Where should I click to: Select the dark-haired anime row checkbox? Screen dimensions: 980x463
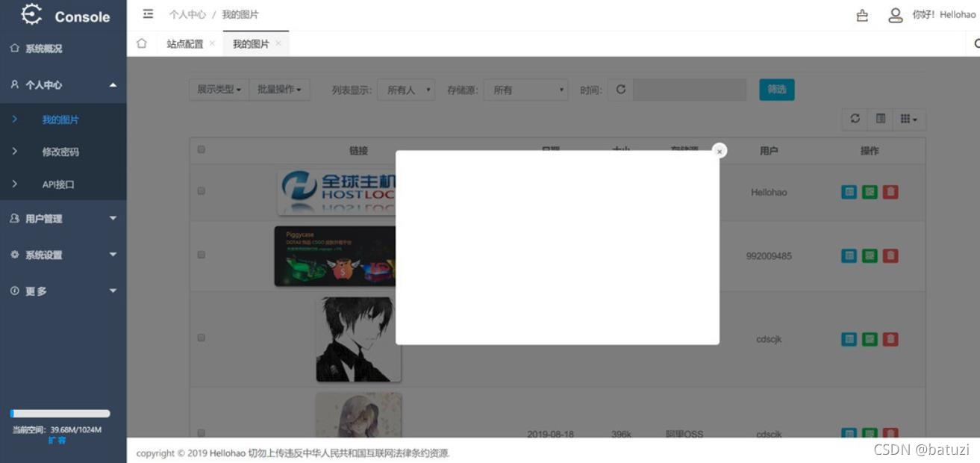click(x=201, y=338)
